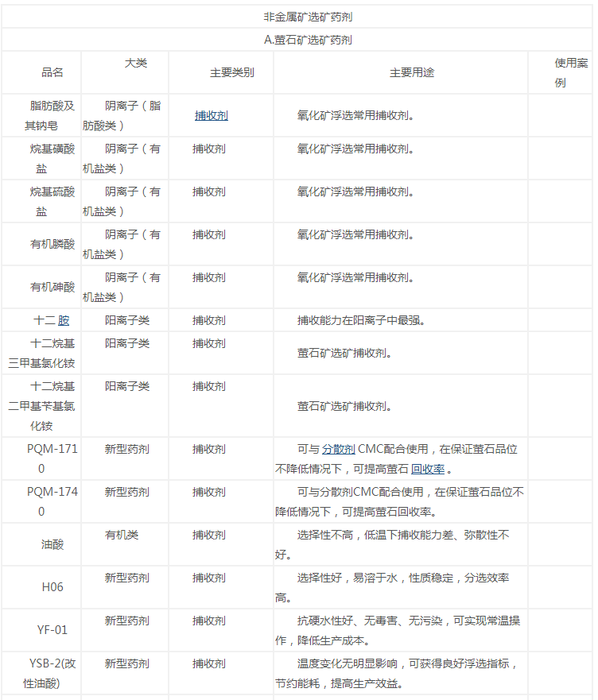Click the 使用案例 column header

[571, 73]
